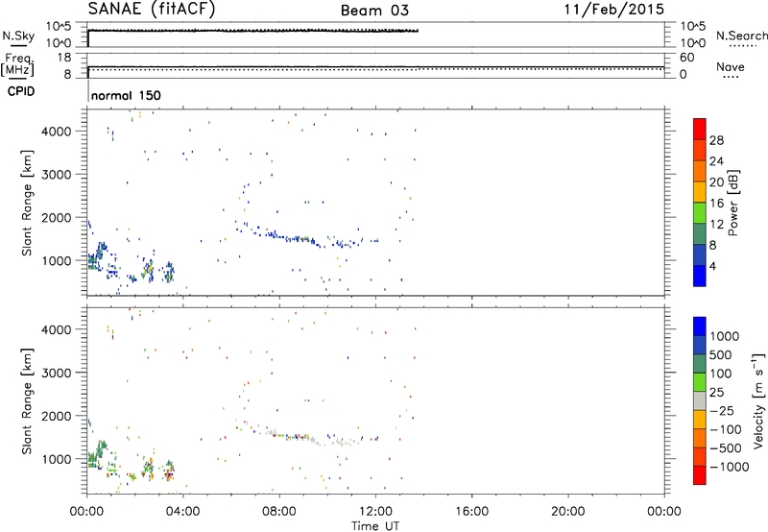Click the 12:00 time tick label
Viewport: 768px width, 532px height.
[x=375, y=512]
